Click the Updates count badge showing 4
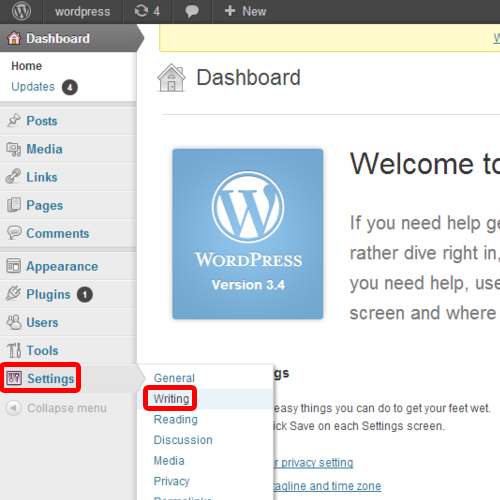Screen dimensions: 500x500 [x=70, y=87]
